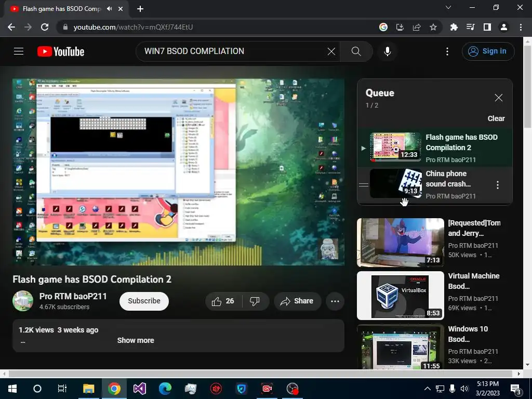The width and height of the screenshot is (532, 399).
Task: Bookmark this tab with the star icon
Action: pos(433,27)
